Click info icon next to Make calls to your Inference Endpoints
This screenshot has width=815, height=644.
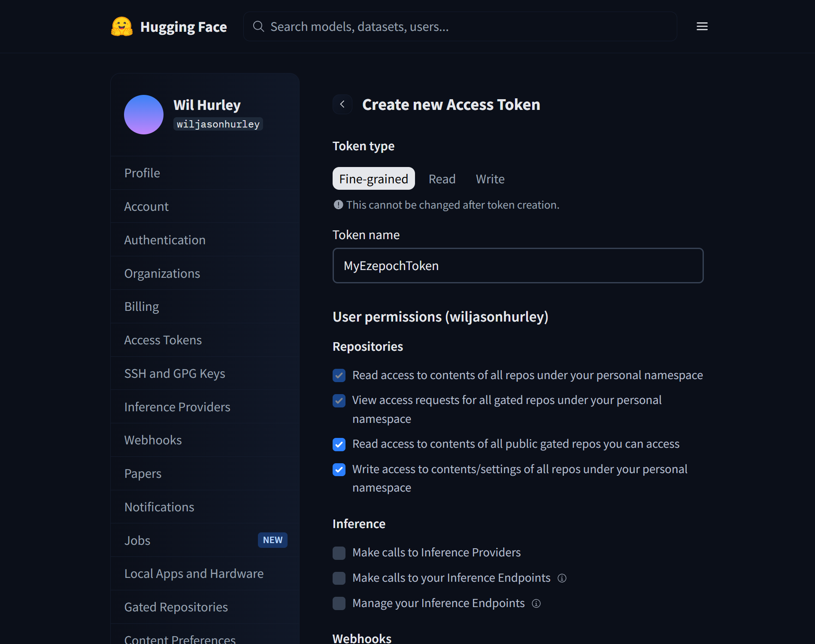pyautogui.click(x=562, y=578)
